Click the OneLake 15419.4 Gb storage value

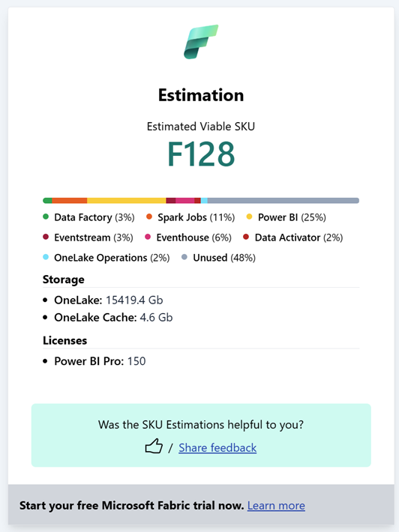tap(134, 300)
